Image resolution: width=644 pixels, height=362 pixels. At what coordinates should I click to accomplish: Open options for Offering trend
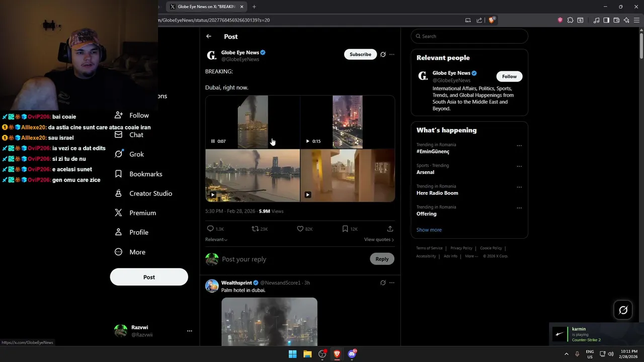click(x=519, y=208)
